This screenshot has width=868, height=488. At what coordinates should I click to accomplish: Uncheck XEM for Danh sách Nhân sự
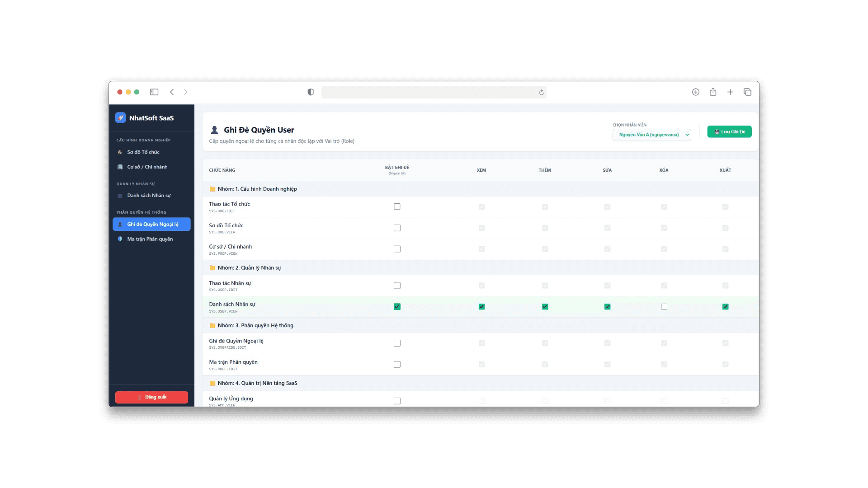(481, 307)
